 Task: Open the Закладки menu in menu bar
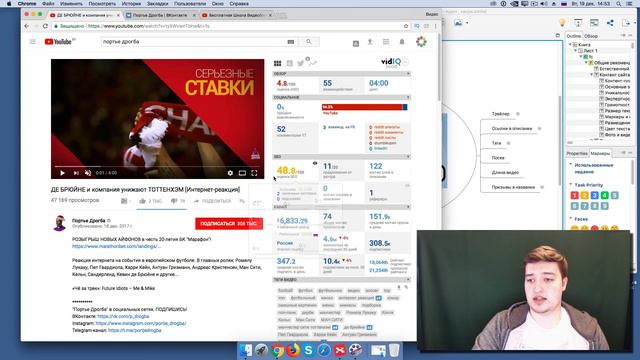tap(158, 4)
